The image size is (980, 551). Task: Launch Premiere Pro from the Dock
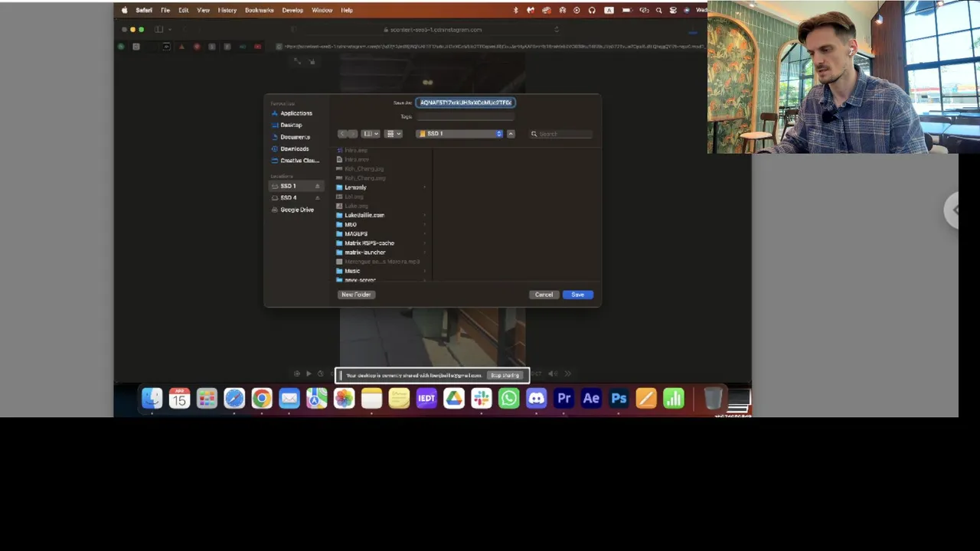[564, 398]
